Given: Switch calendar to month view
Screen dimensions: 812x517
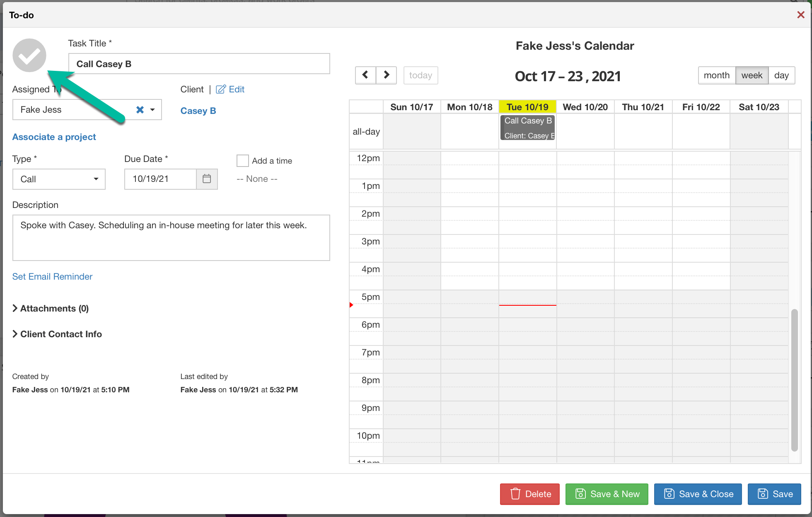Looking at the screenshot, I should (716, 75).
